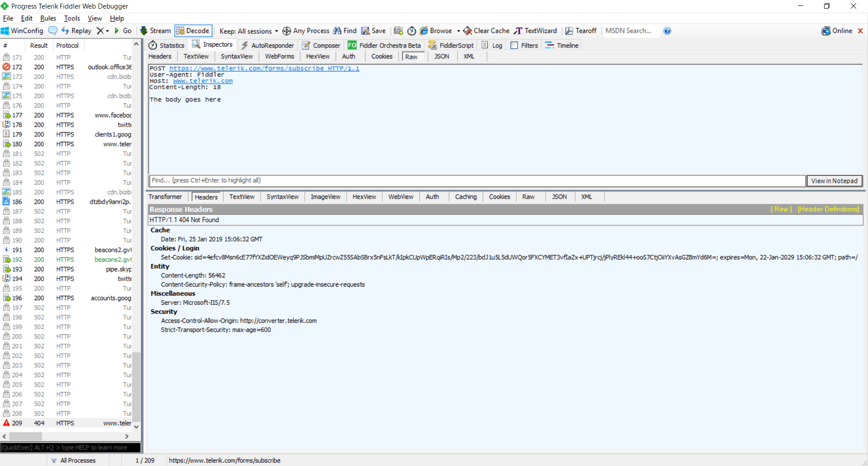The image size is (868, 466).
Task: Click the QuickExec command box
Action: tap(71, 447)
